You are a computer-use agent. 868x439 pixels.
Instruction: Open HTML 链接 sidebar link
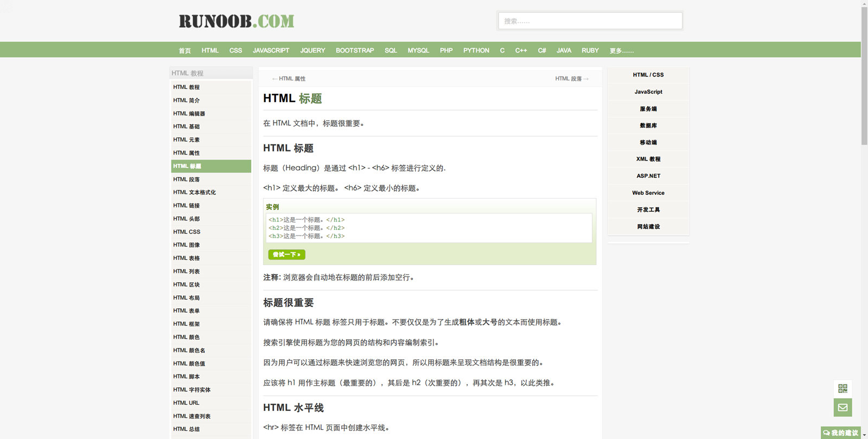tap(211, 206)
